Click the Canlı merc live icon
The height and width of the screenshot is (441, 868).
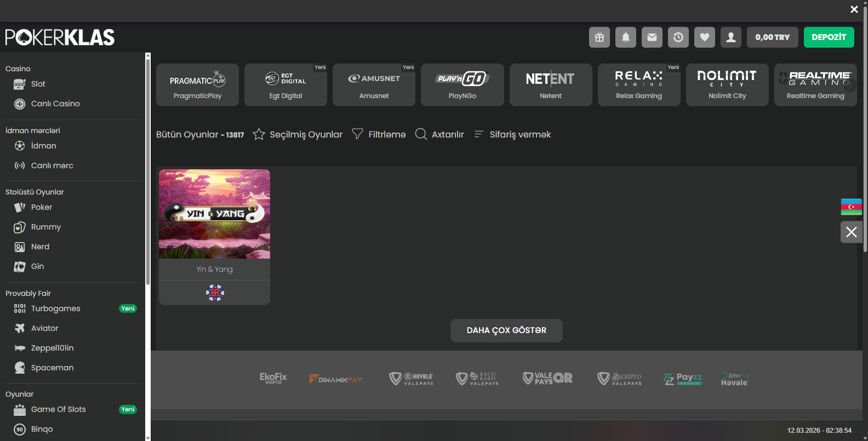click(20, 165)
